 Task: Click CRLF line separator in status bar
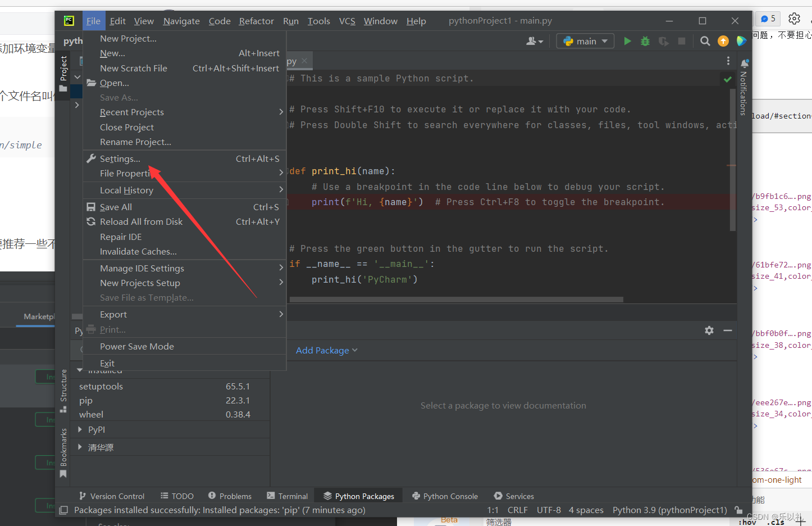517,510
